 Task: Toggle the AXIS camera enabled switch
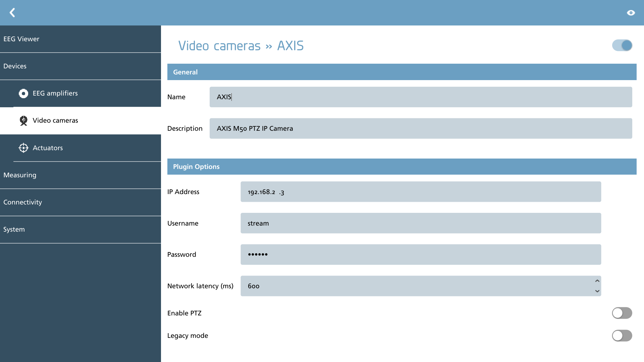(x=622, y=45)
